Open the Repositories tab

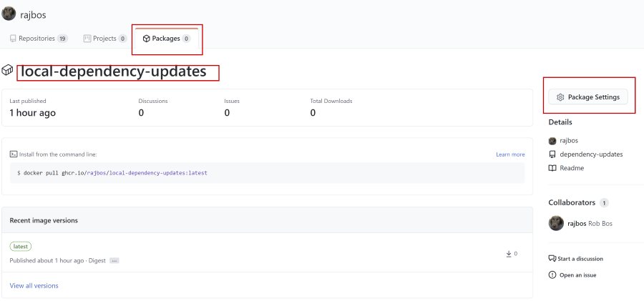click(x=38, y=39)
